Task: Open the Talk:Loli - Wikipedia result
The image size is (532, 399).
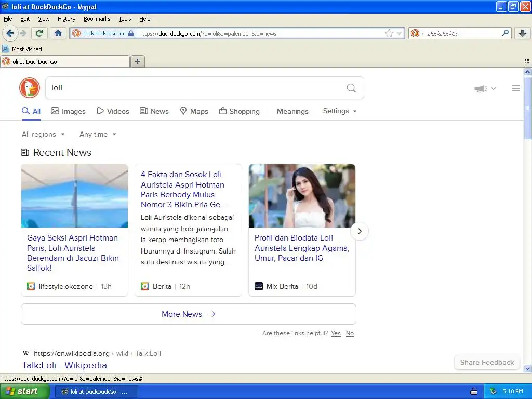Action: [x=64, y=365]
